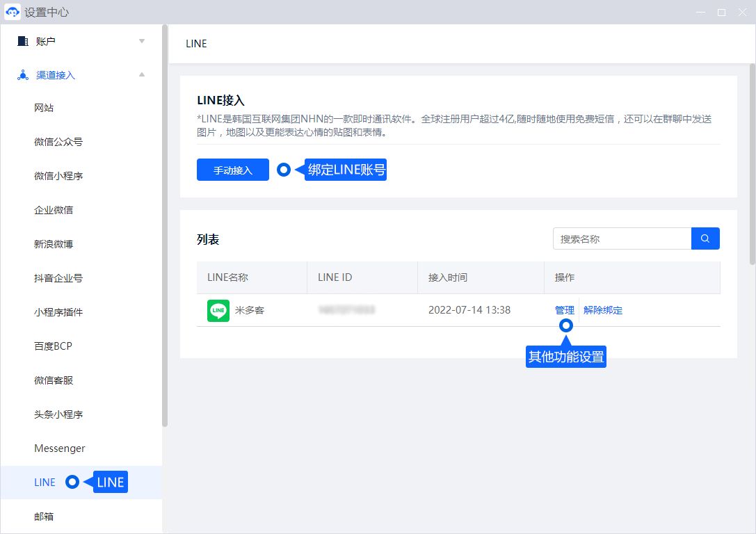Select 抖音企业号 from sidebar
This screenshot has height=534, width=756.
(58, 278)
